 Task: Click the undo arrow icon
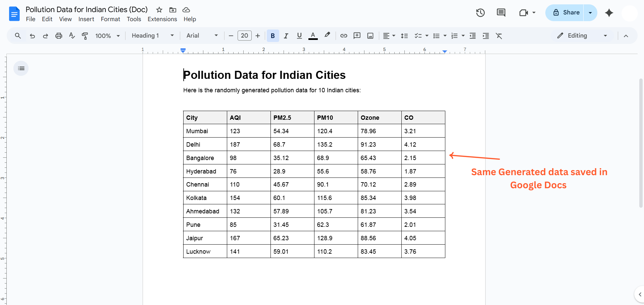point(32,36)
